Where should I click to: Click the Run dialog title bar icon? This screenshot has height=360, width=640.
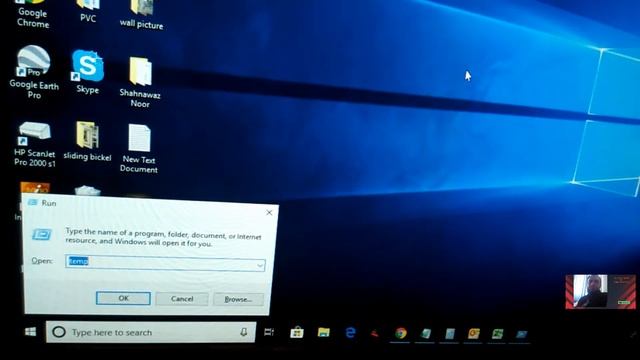coord(33,202)
